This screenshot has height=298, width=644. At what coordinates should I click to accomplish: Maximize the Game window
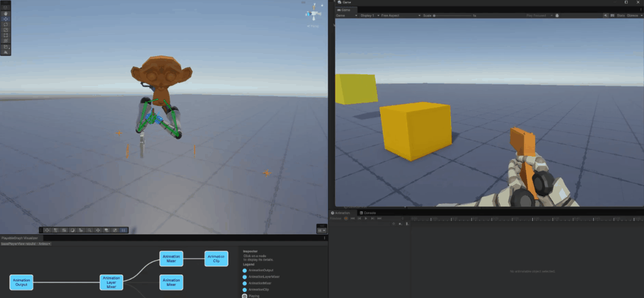pyautogui.click(x=627, y=2)
